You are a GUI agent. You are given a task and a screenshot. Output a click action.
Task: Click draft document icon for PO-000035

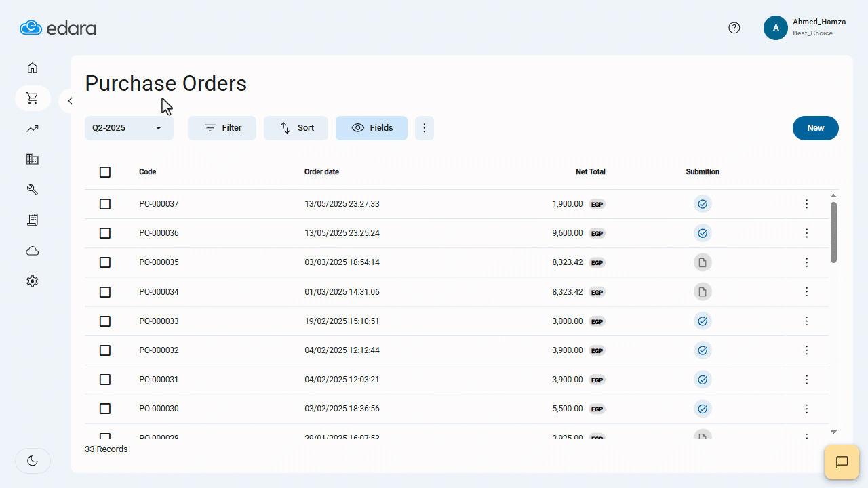(703, 262)
